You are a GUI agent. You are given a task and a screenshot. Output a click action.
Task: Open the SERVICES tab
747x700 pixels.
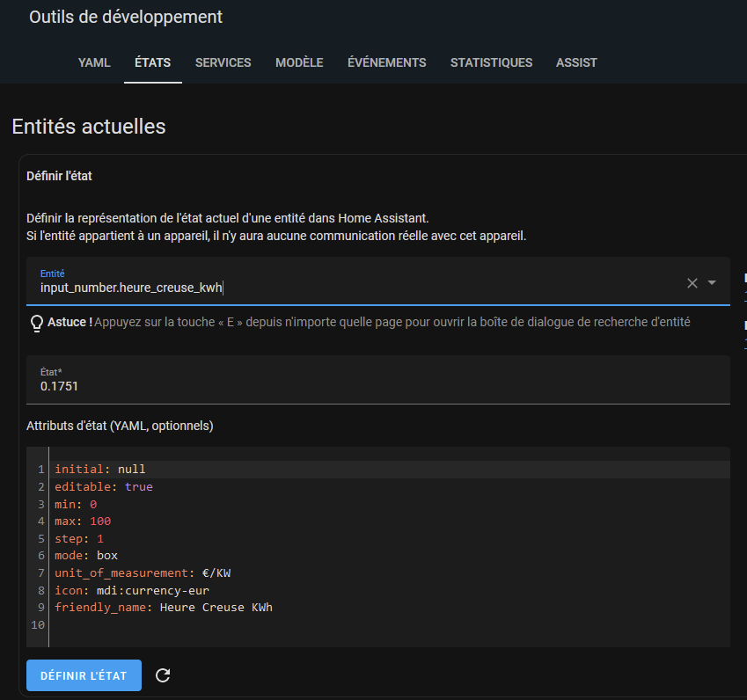223,62
